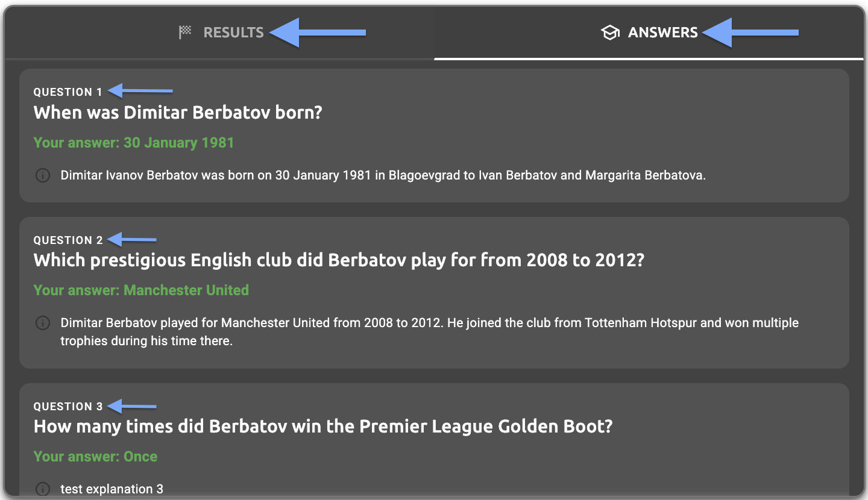Click the heading 'When was Dimitar Berbatov born?'
Image resolution: width=868 pixels, height=500 pixels.
178,113
